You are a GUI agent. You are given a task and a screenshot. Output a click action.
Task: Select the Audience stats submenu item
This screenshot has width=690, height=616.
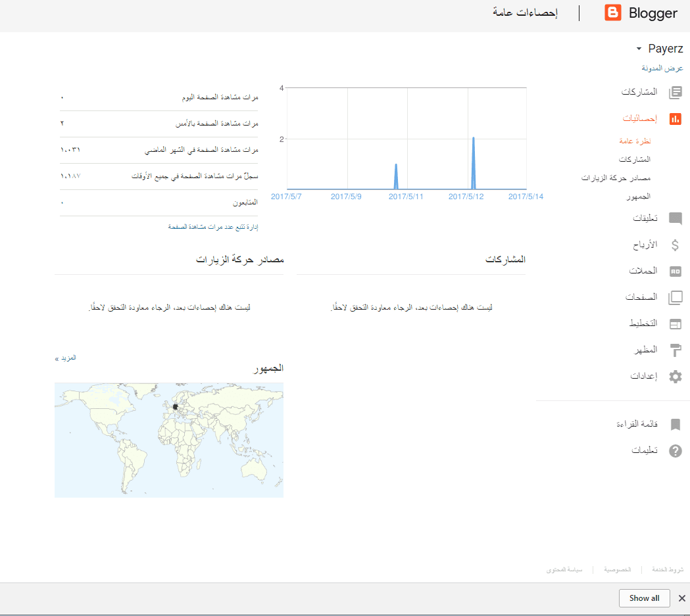(639, 196)
